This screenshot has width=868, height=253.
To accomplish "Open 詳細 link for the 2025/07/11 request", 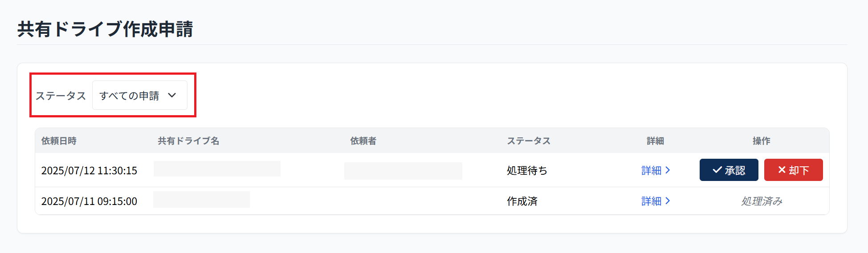I will click(x=652, y=201).
